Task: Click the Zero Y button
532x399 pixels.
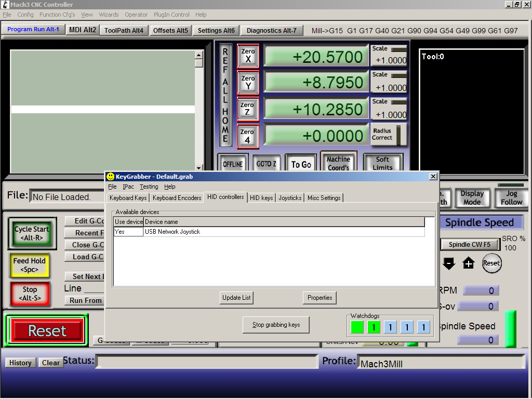Action: tap(248, 83)
